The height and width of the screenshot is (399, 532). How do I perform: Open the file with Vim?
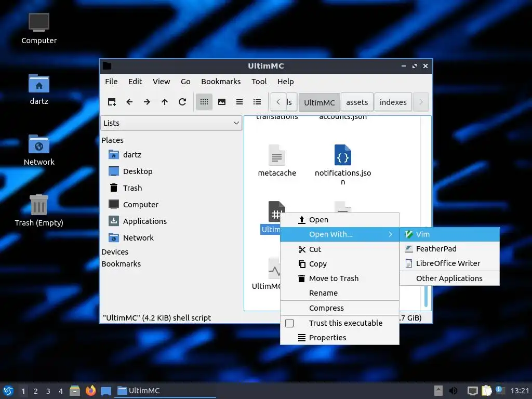coord(449,234)
